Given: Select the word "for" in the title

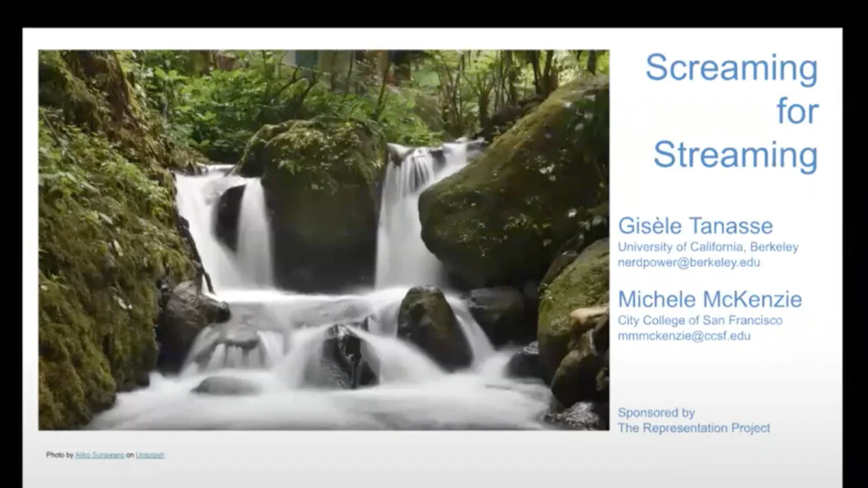Looking at the screenshot, I should coord(797,111).
